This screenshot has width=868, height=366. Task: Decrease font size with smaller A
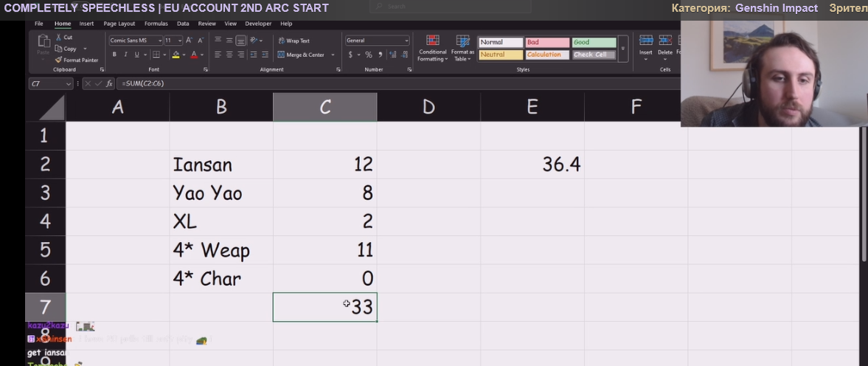click(x=200, y=41)
